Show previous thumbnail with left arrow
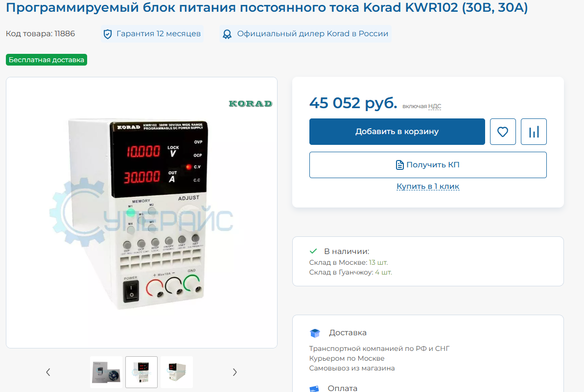Image resolution: width=584 pixels, height=392 pixels. 48,372
